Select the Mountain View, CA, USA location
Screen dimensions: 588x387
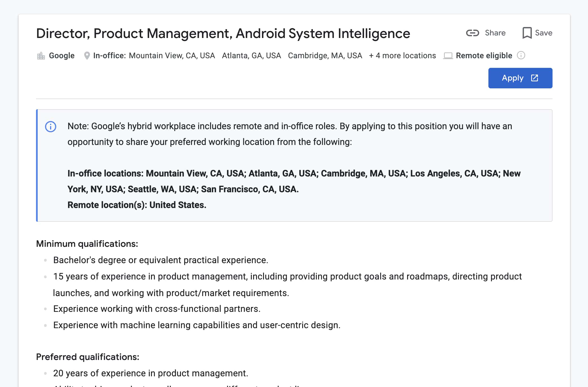(x=172, y=56)
